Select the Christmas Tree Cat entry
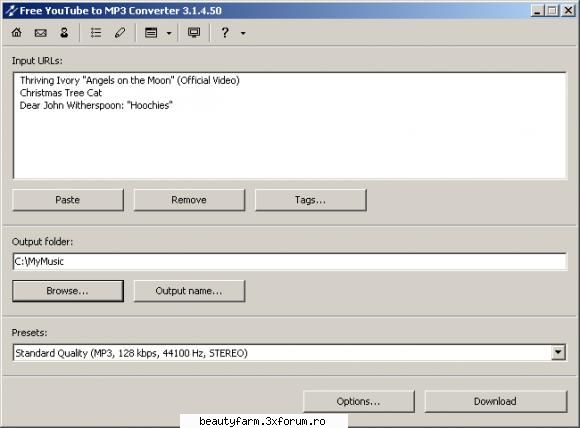 point(61,93)
